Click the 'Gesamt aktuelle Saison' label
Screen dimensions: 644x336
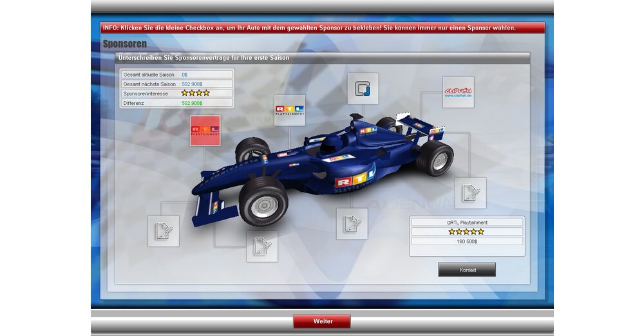pyautogui.click(x=149, y=75)
